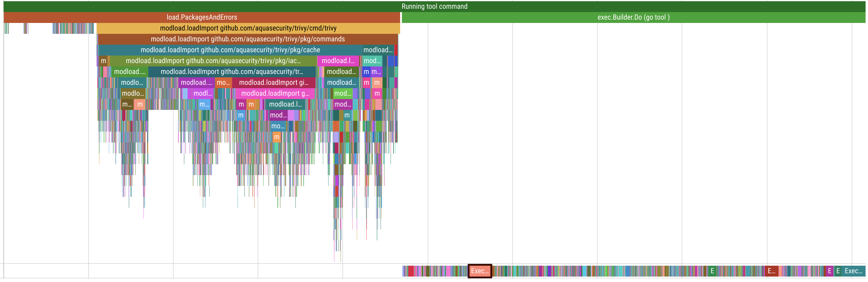Viewport: 868px width, 282px height.
Task: Click the load.PackagesAndErrors span
Action: (202, 17)
